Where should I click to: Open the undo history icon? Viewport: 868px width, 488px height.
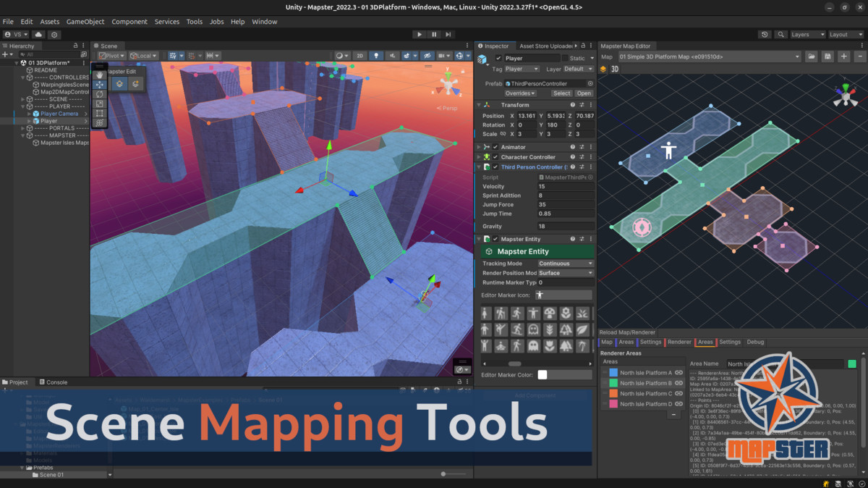point(765,34)
